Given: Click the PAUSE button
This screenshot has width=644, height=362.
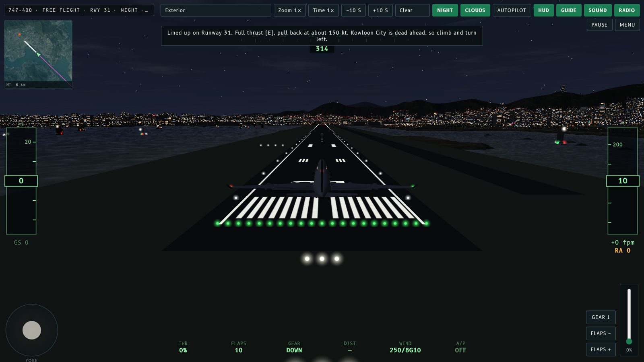Looking at the screenshot, I should pyautogui.click(x=599, y=25).
